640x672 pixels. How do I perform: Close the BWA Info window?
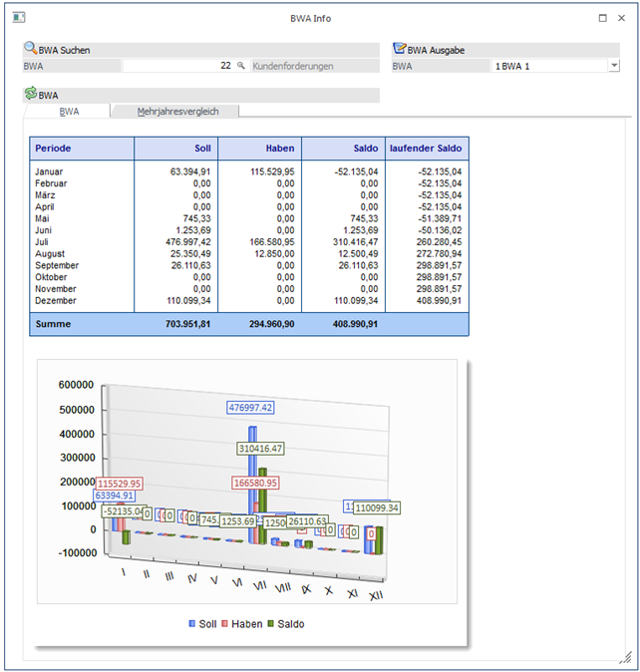[x=624, y=18]
